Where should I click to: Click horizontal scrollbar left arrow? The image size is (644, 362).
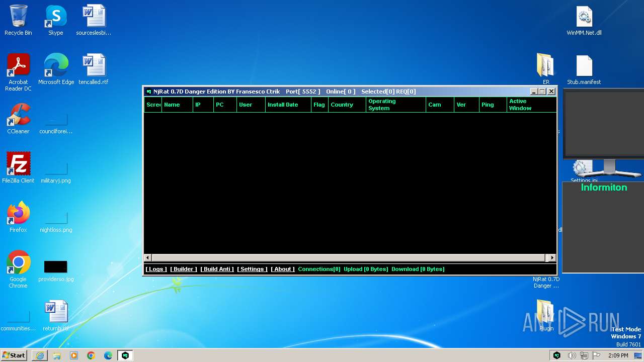point(148,257)
